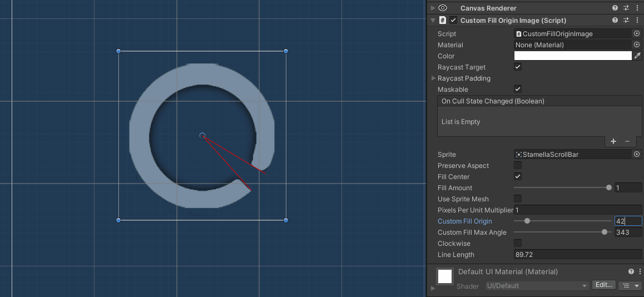Click the top-right rect handle in scene
This screenshot has width=644, height=297.
point(286,51)
